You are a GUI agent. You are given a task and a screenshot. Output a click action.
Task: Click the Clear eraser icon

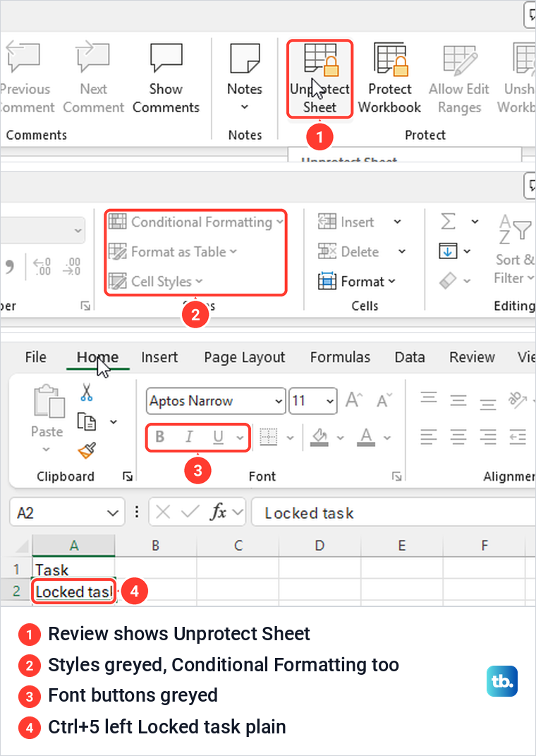[448, 281]
